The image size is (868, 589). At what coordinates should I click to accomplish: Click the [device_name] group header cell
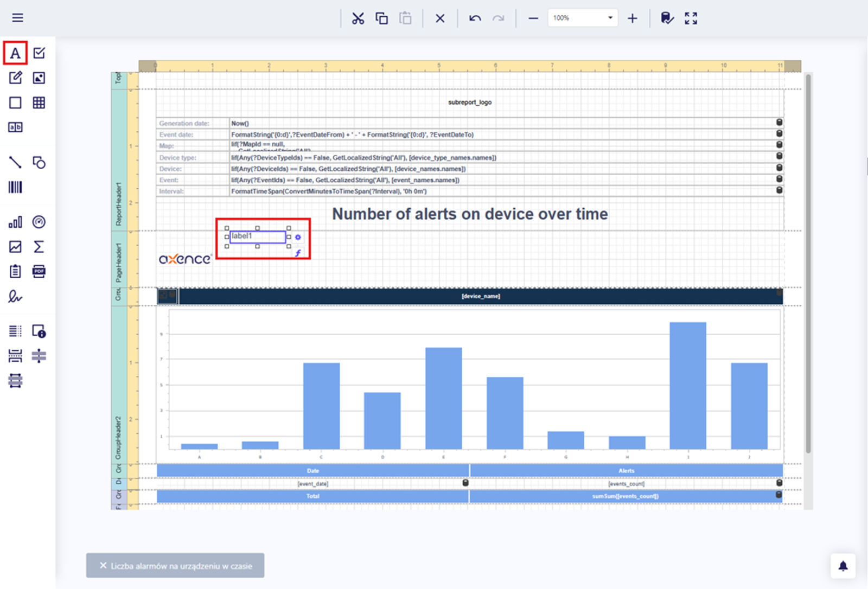(481, 296)
